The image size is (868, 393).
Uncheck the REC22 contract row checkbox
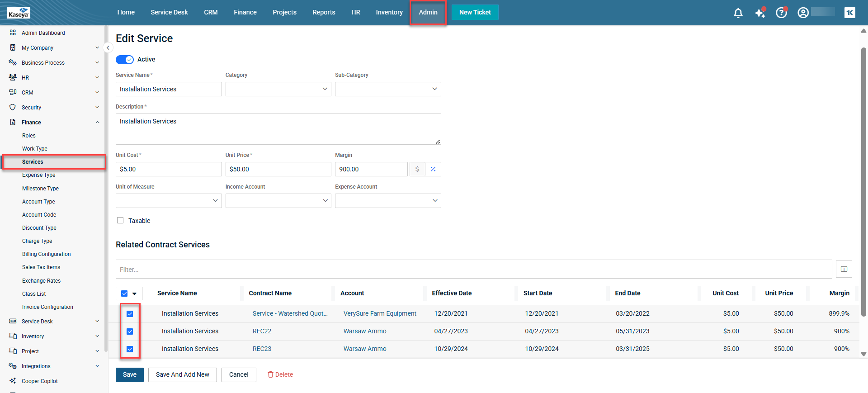point(130,331)
